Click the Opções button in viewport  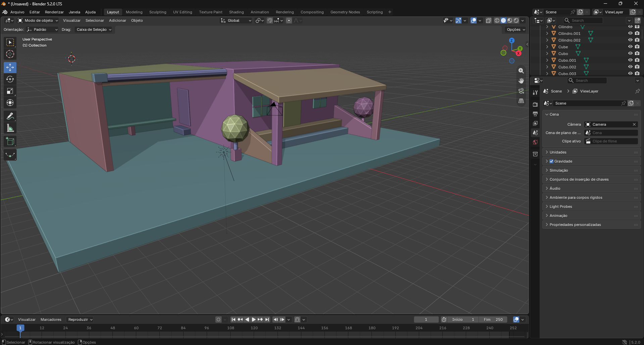[x=516, y=30]
